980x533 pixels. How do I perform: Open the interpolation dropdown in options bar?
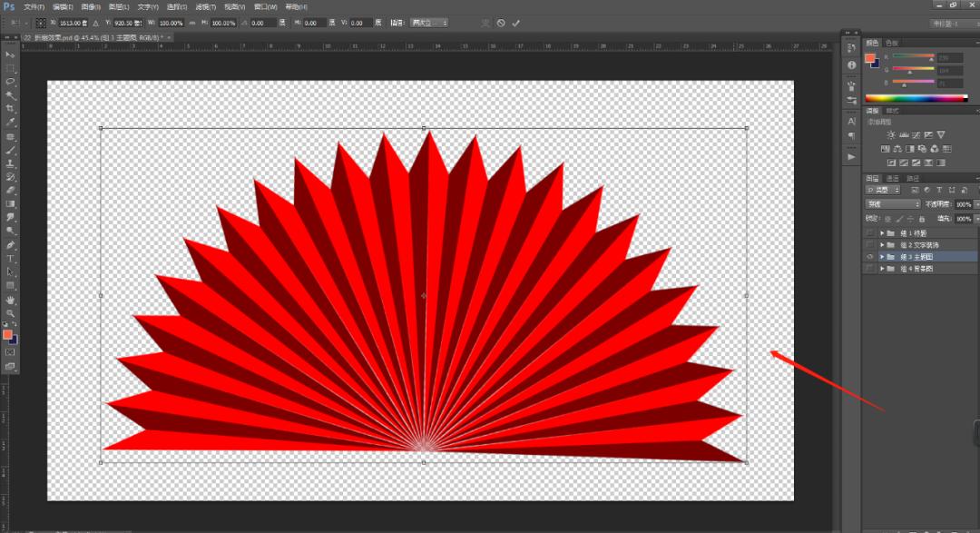point(428,23)
